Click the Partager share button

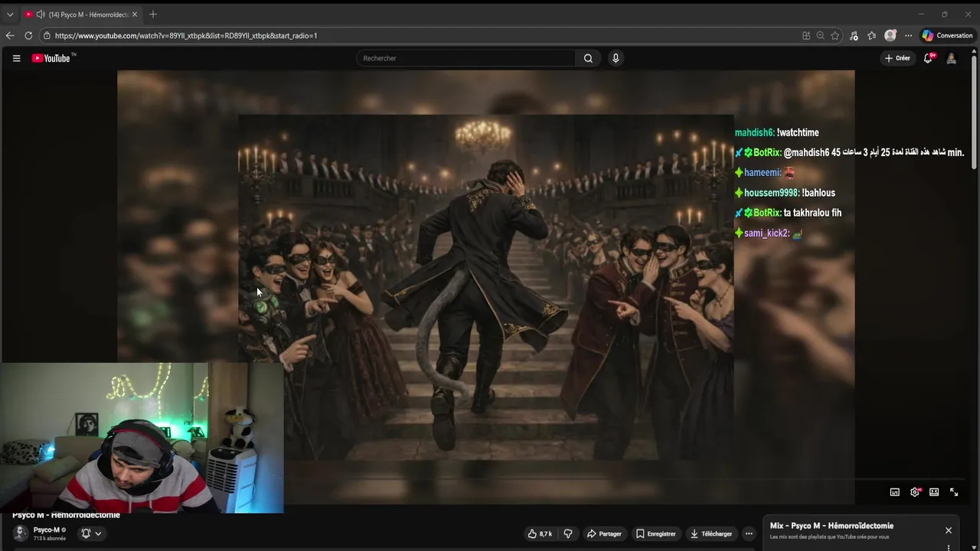(x=604, y=533)
